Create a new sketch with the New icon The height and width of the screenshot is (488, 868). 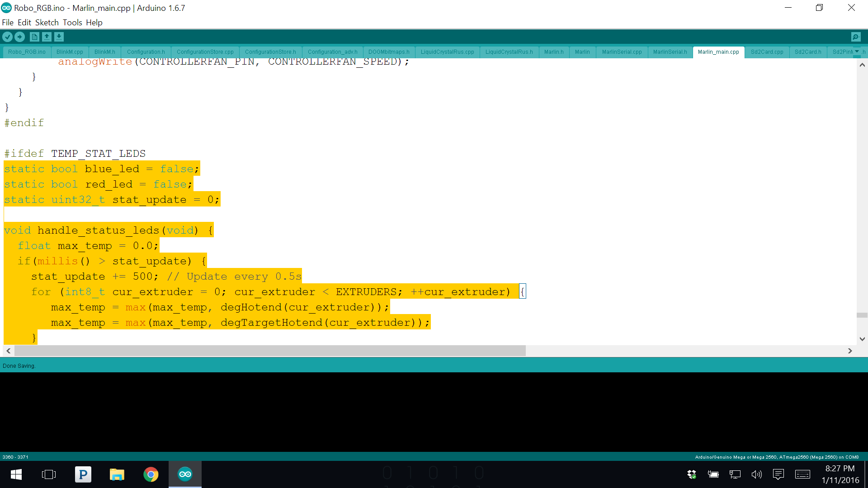coord(34,37)
